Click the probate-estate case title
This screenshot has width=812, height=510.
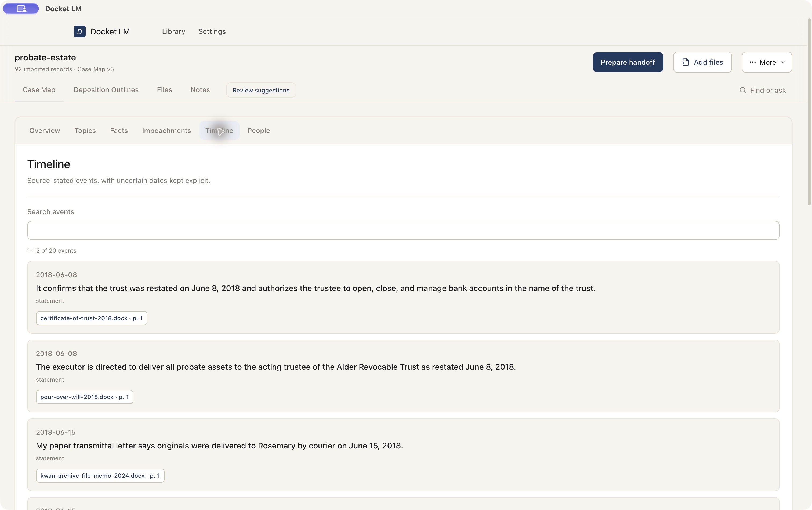point(45,57)
